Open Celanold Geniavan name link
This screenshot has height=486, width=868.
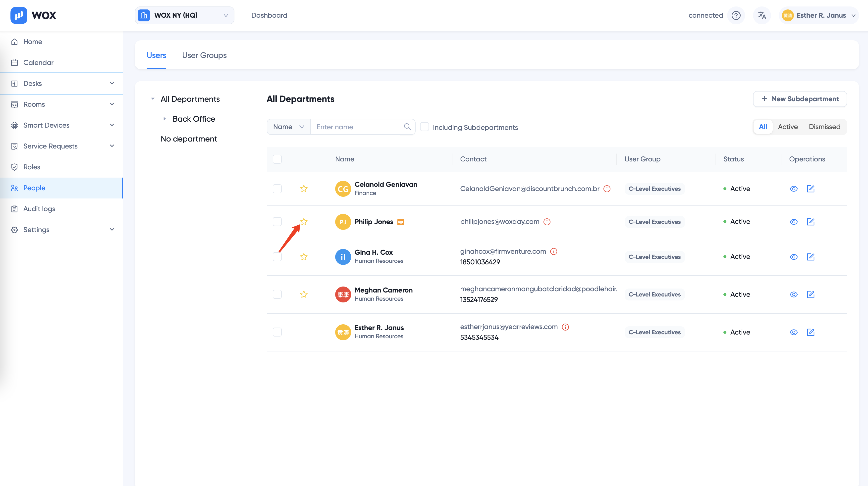pyautogui.click(x=386, y=184)
